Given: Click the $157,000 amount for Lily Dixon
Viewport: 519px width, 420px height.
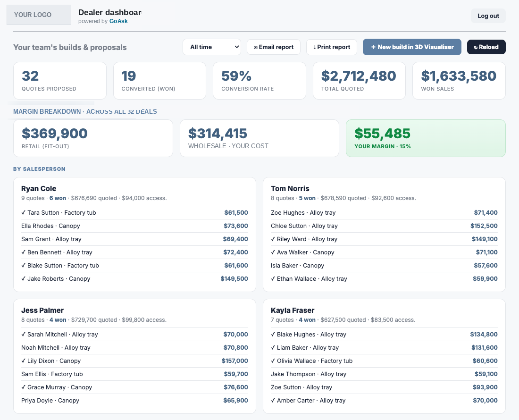Looking at the screenshot, I should tap(234, 361).
